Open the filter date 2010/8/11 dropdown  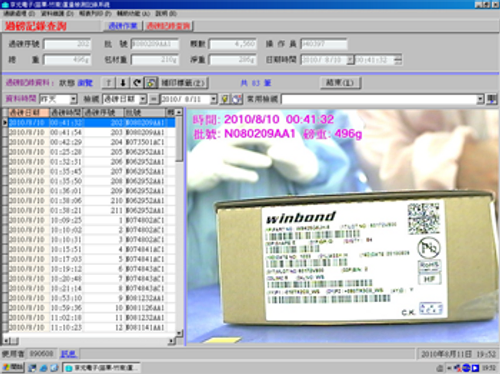point(213,99)
